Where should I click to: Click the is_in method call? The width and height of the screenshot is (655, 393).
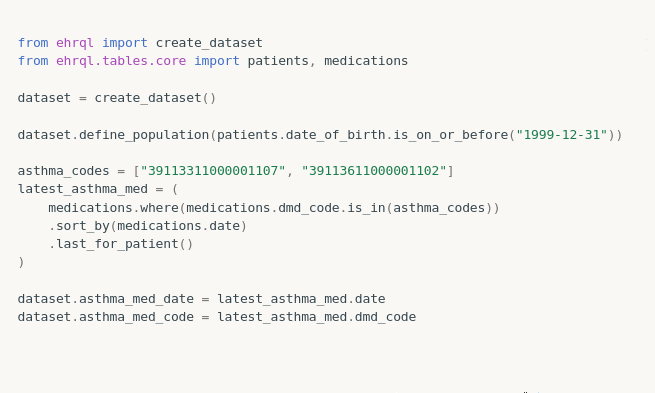366,208
